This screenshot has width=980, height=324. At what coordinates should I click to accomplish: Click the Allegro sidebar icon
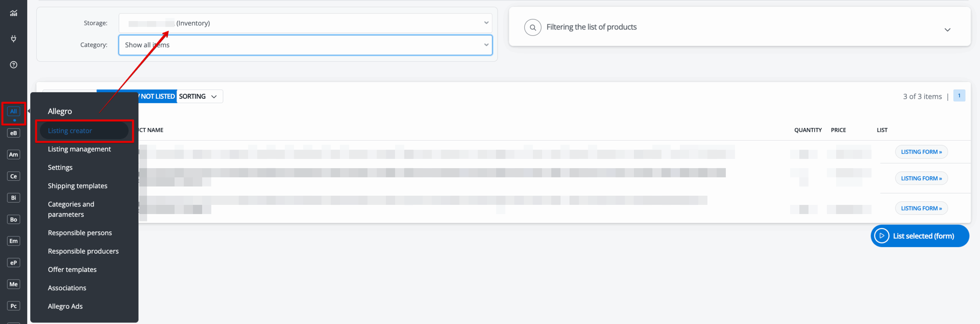(x=13, y=111)
